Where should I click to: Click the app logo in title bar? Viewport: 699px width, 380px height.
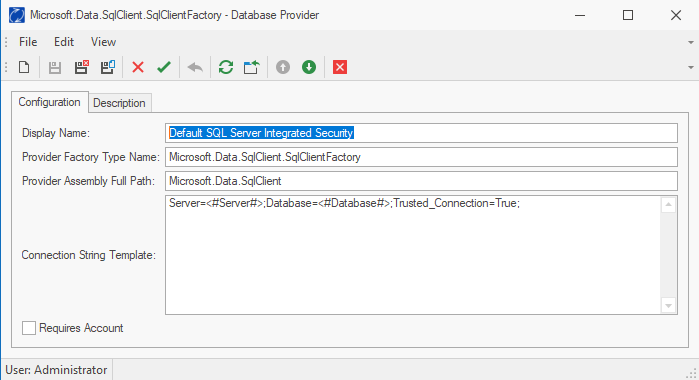[x=17, y=15]
